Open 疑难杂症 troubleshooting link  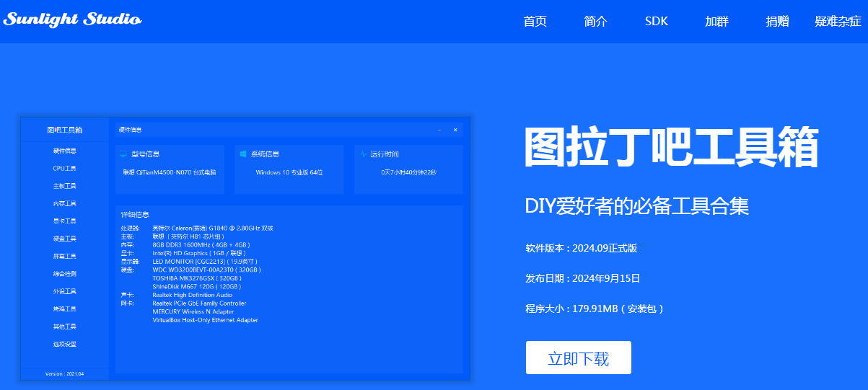point(838,22)
